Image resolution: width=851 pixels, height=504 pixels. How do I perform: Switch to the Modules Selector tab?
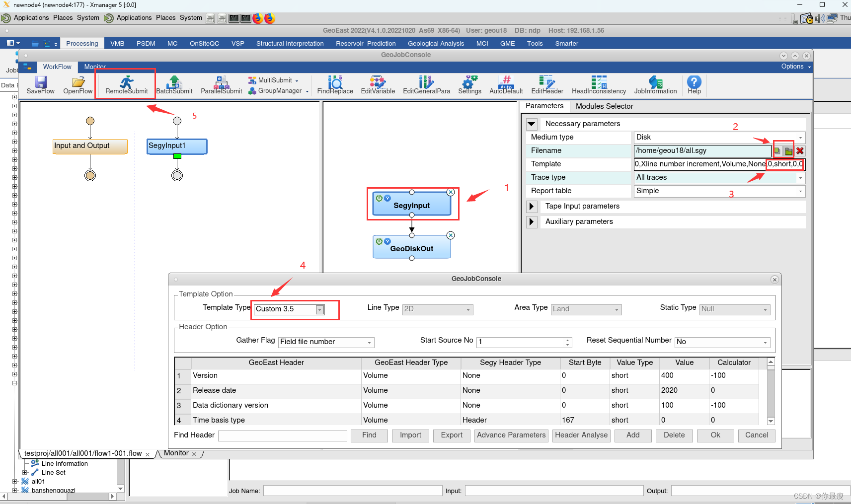[604, 106]
